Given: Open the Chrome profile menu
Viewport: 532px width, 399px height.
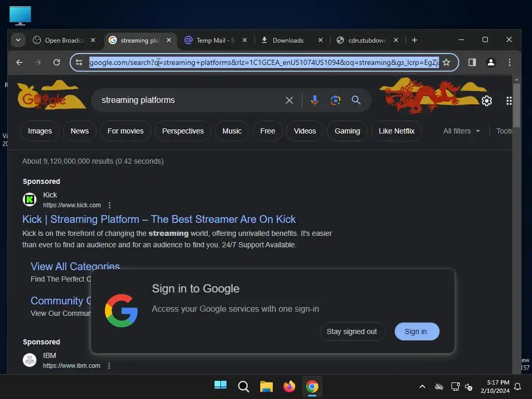Looking at the screenshot, I should click(490, 62).
